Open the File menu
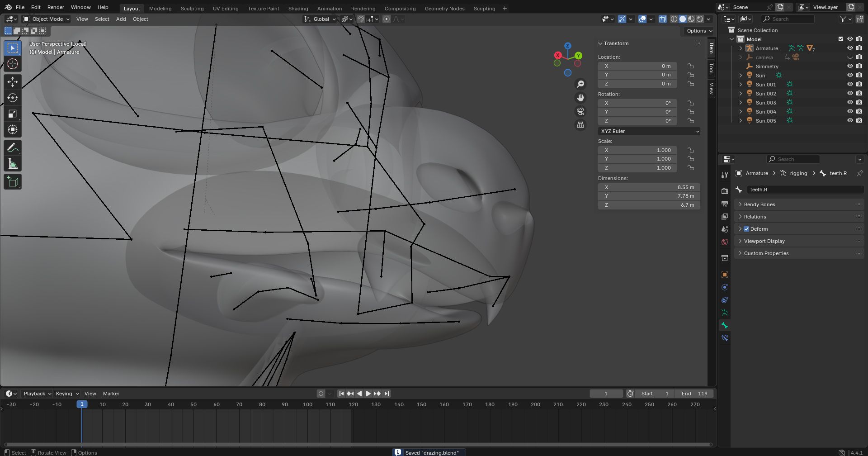This screenshot has width=868, height=456. click(20, 8)
